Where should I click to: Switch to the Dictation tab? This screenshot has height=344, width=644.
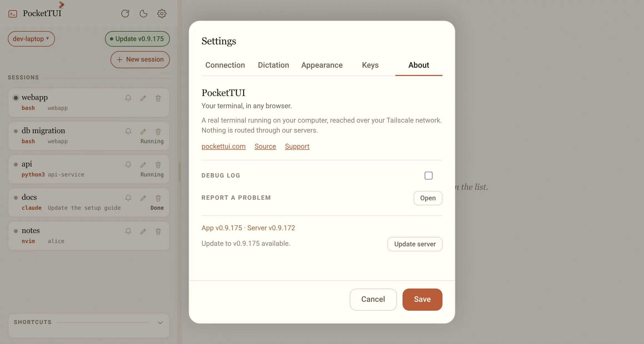coord(273,65)
